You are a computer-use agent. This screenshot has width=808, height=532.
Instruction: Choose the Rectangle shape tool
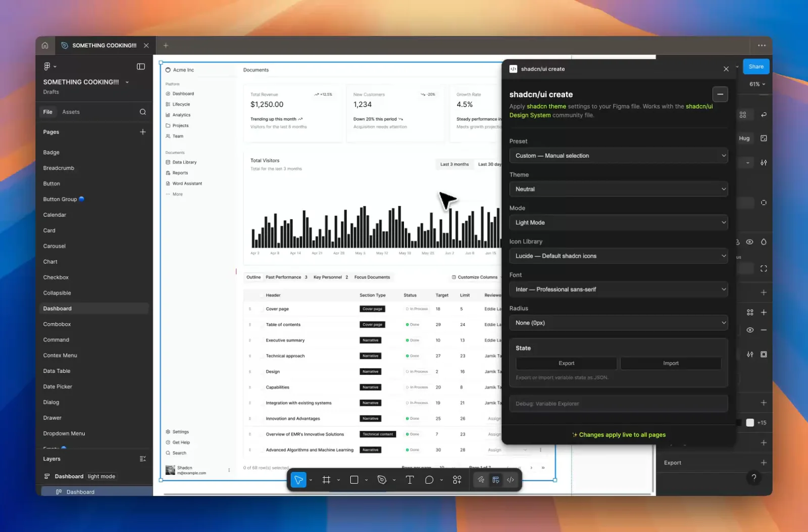coord(354,480)
